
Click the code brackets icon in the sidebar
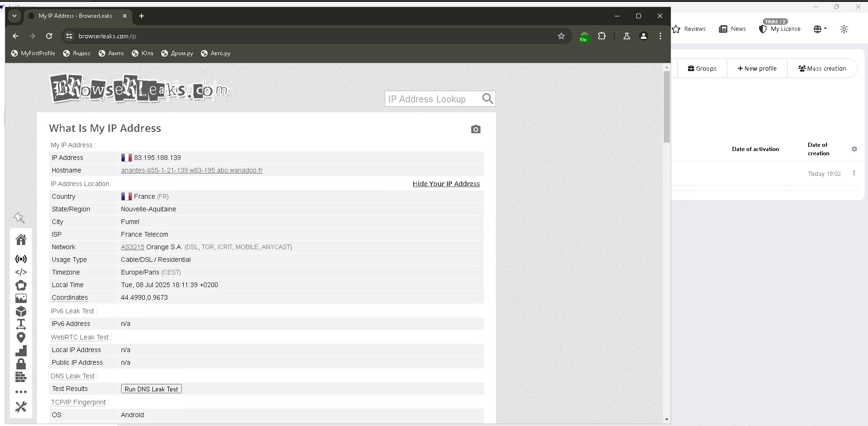(x=21, y=272)
